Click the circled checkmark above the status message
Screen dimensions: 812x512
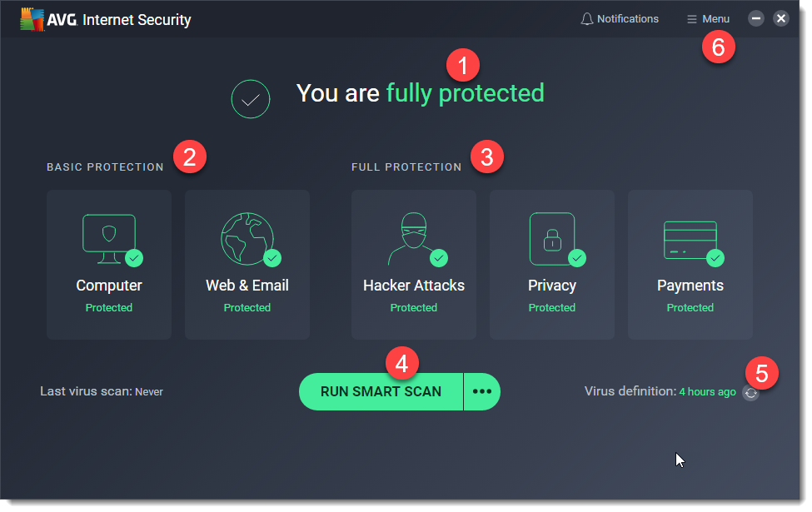pyautogui.click(x=251, y=99)
